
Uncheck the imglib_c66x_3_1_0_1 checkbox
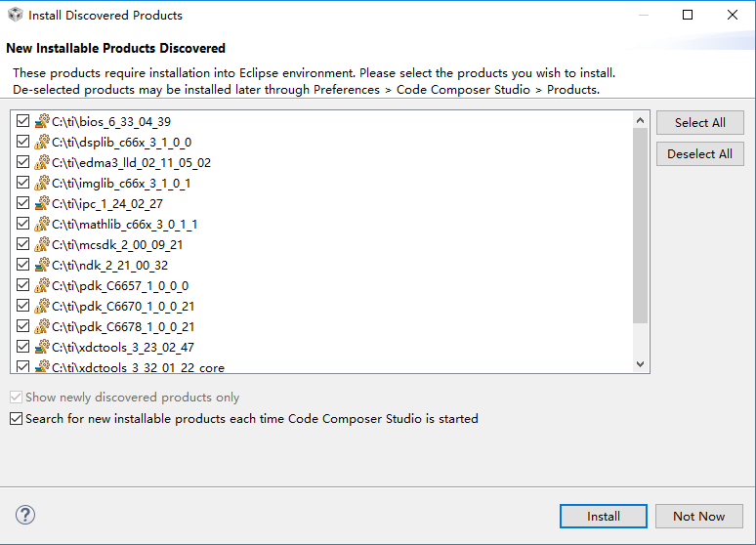[x=23, y=183]
